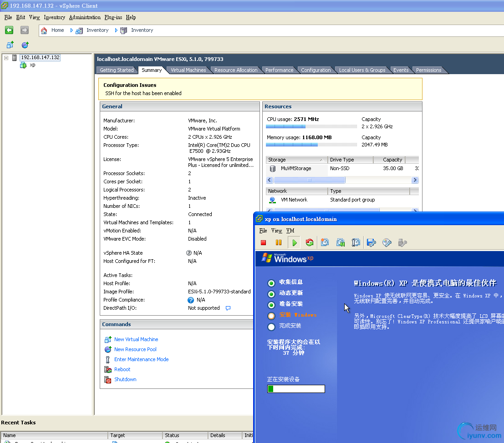Click the CD/DVD connect icon in console toolbar
The height and width of the screenshot is (443, 504).
pyautogui.click(x=387, y=243)
